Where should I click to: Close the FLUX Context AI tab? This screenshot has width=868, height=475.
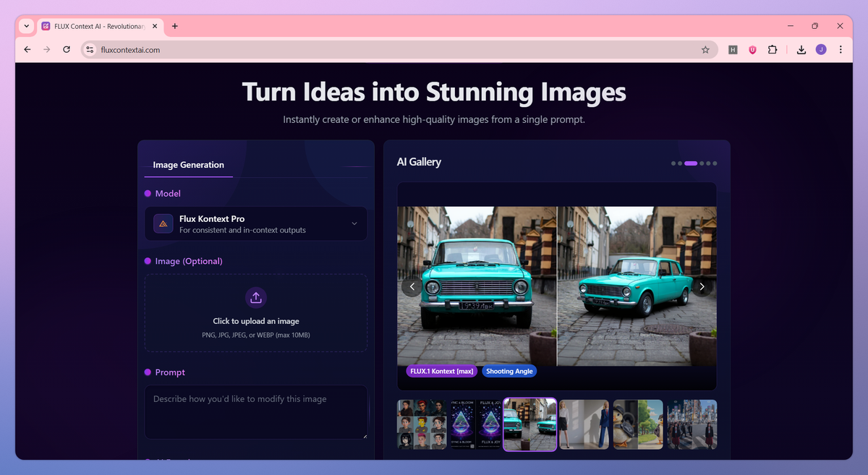[156, 26]
